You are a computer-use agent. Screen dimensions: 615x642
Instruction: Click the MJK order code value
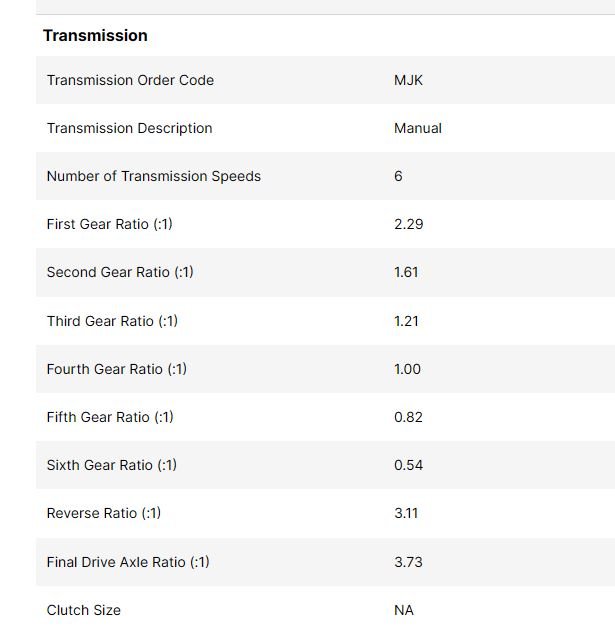tap(408, 80)
